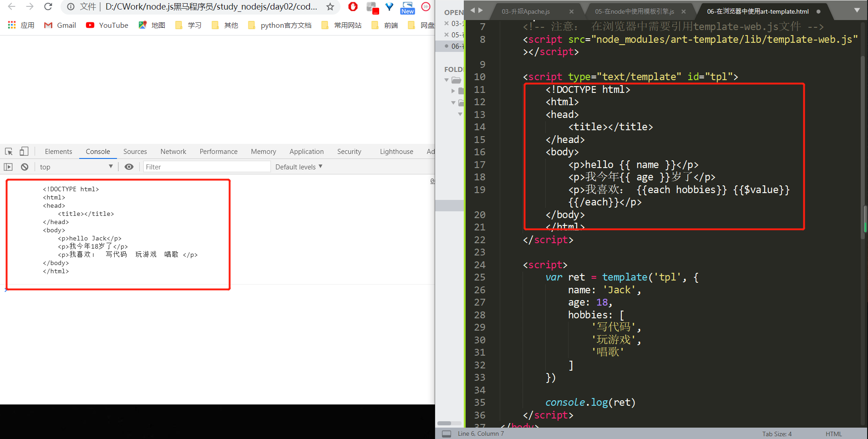Open the python官方文档 bookmark folder
The height and width of the screenshot is (439, 868).
280,25
